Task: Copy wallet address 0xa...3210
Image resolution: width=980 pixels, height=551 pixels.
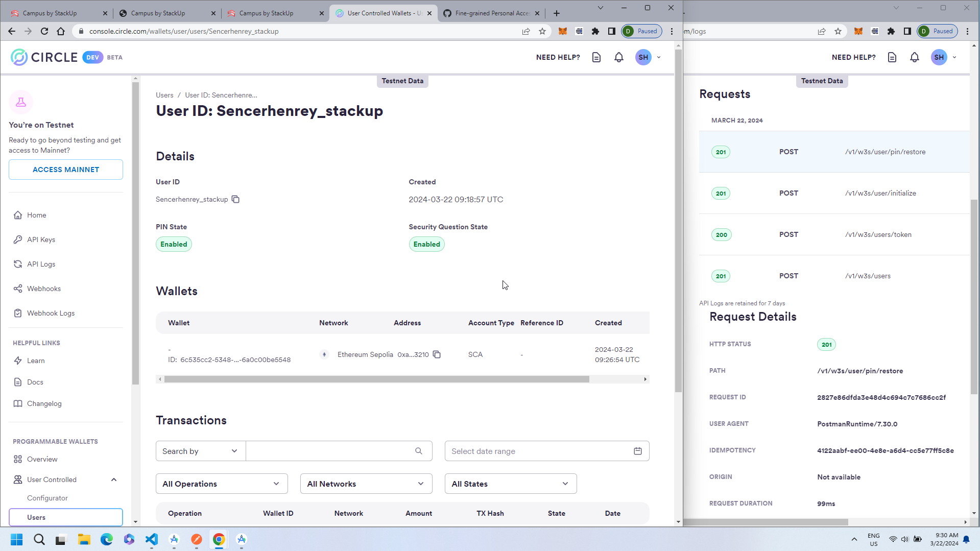Action: click(x=437, y=354)
